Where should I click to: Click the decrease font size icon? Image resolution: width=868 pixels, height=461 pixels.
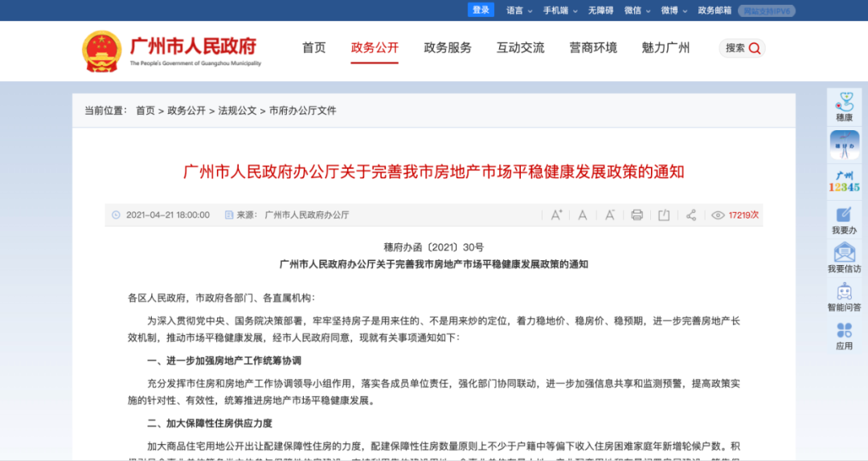point(610,215)
